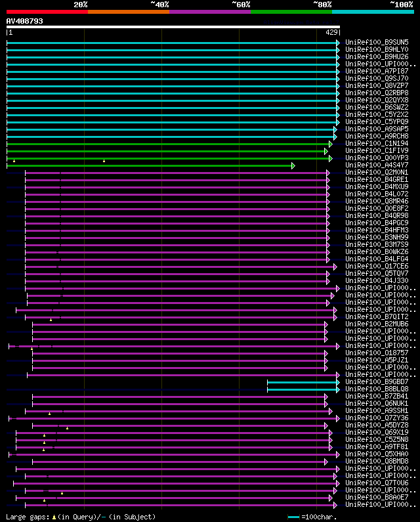Choose UniRef100_Q8MR46 from the hit list

377,201
